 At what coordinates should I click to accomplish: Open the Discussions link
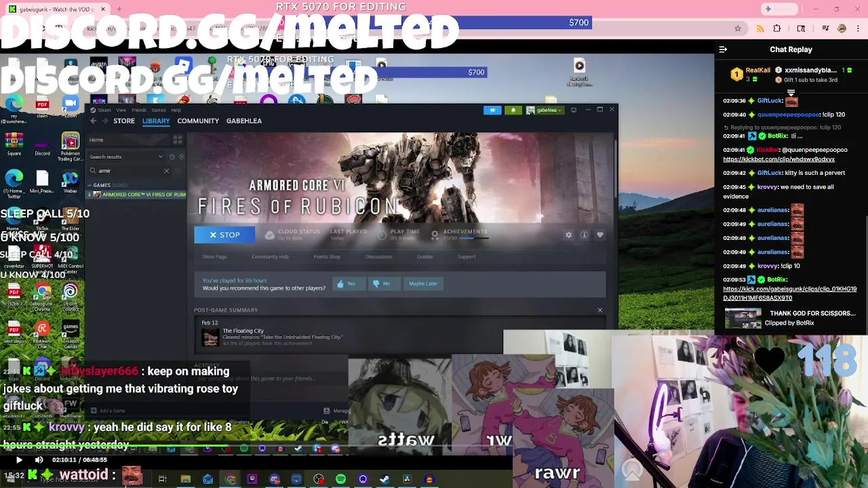coord(378,256)
